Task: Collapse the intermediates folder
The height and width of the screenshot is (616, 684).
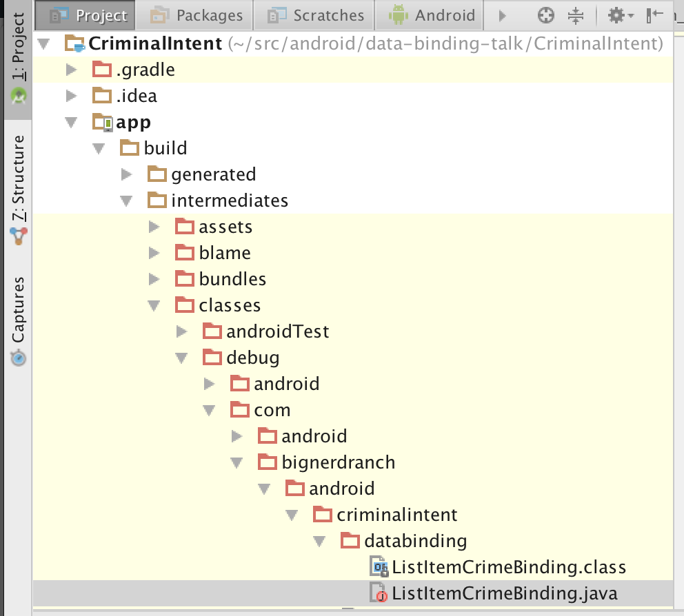Action: (126, 201)
